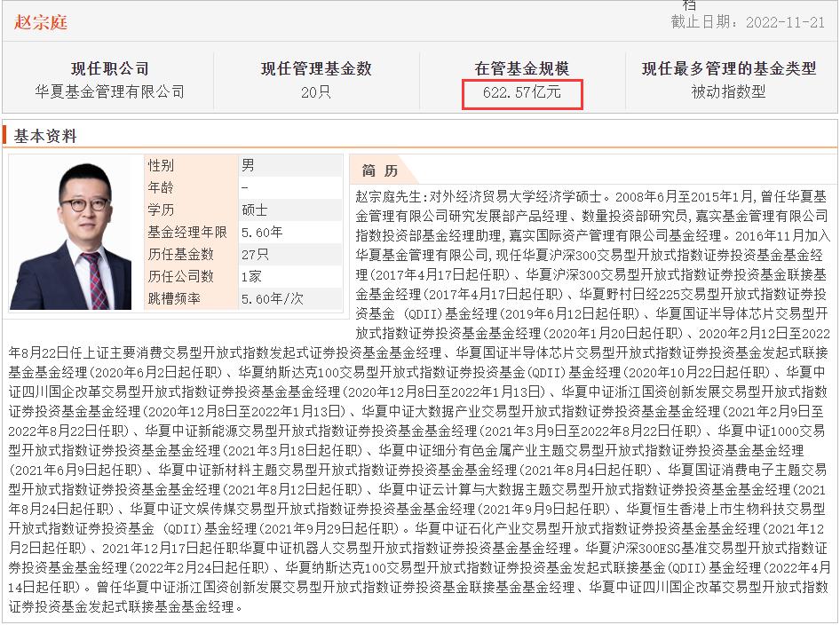840x625 pixels.
Task: Click the 性别 row label
Action: click(x=162, y=165)
